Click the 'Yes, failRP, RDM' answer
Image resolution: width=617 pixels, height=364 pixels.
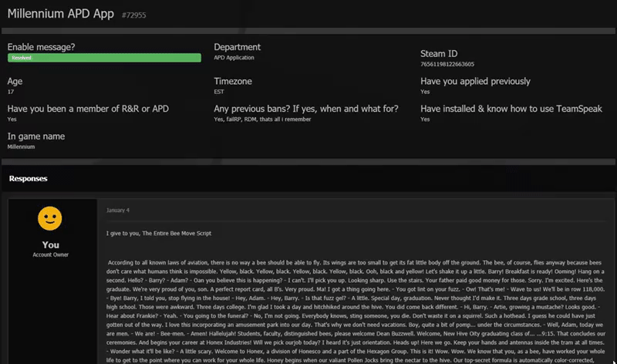pyautogui.click(x=262, y=120)
